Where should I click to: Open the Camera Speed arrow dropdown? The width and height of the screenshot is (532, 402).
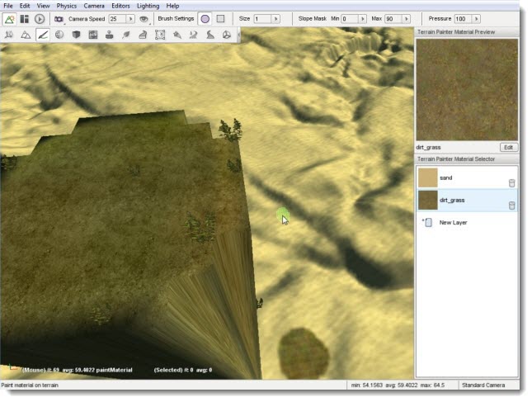click(x=132, y=18)
